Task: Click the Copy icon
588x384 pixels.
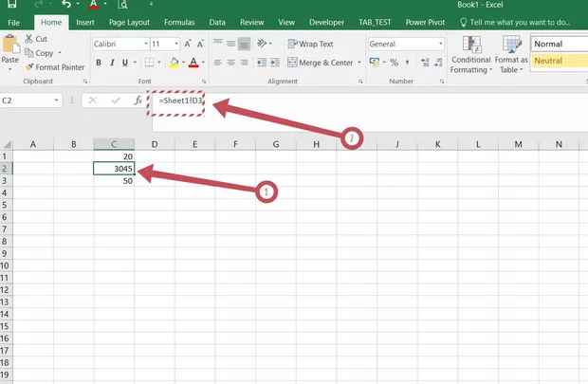Action: (x=28, y=53)
